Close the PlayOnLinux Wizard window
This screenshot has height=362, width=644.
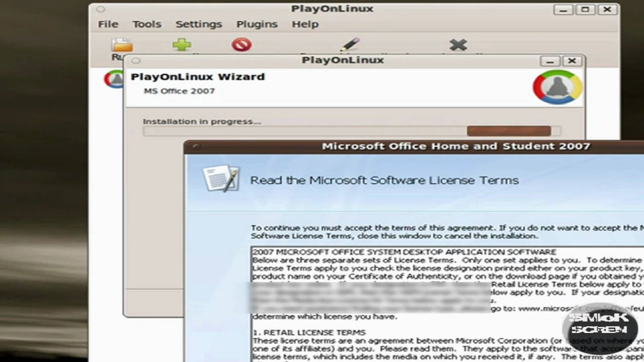tap(572, 61)
